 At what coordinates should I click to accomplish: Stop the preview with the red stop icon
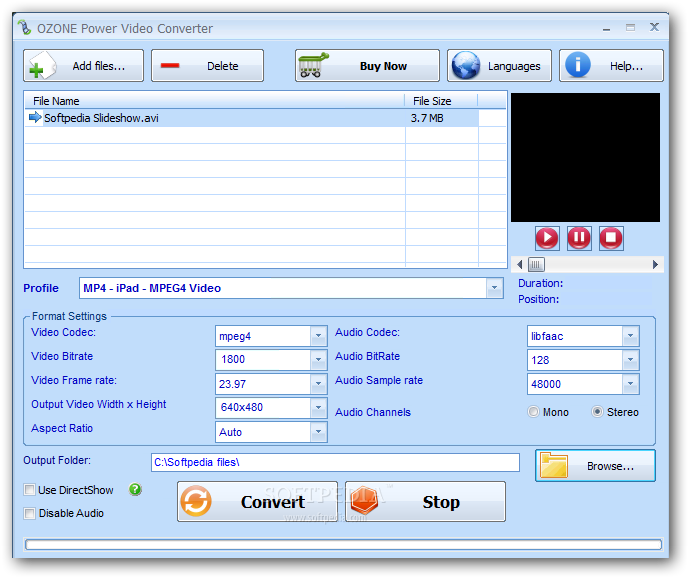[611, 238]
